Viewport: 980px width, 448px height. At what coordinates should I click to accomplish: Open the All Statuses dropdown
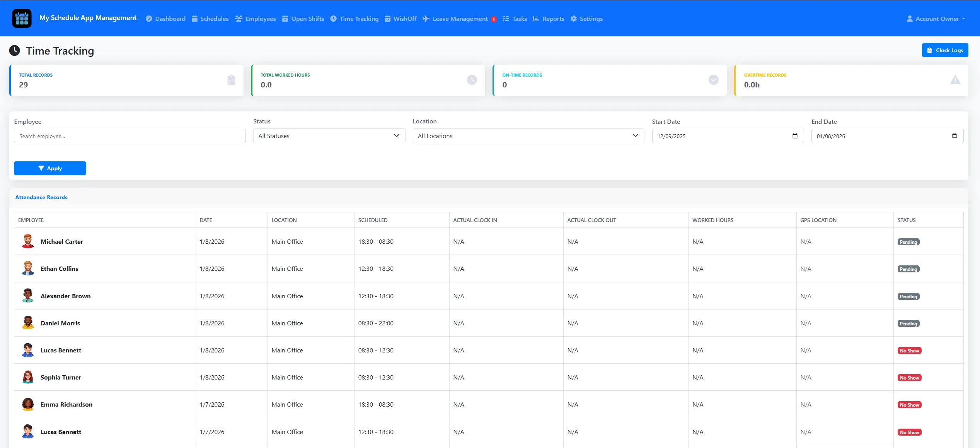tap(328, 136)
